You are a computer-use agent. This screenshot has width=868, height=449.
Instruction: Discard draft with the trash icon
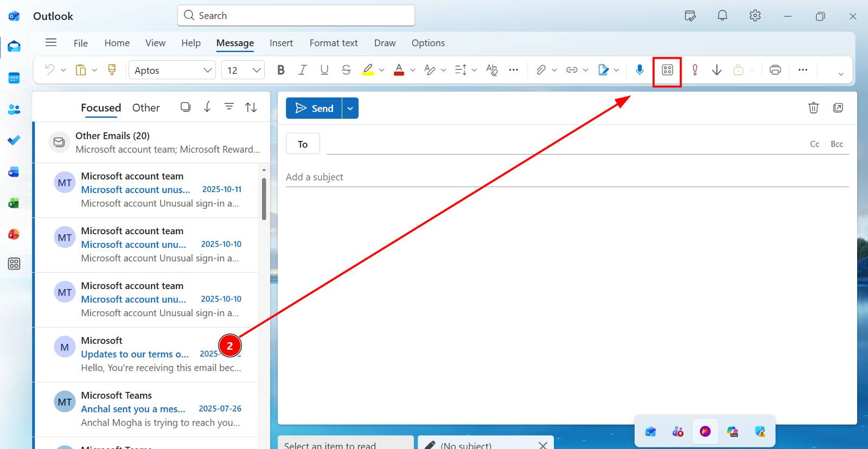pyautogui.click(x=813, y=108)
